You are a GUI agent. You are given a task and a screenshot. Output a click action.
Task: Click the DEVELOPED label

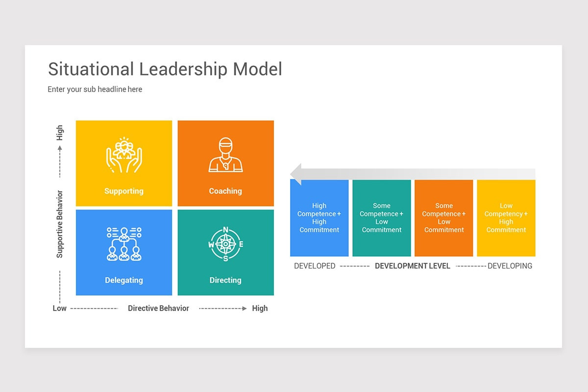point(314,266)
